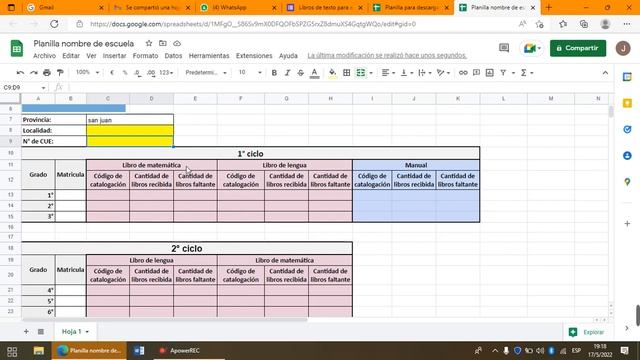Open the Formato menu
Viewport: 640px width, 360px height.
point(145,56)
